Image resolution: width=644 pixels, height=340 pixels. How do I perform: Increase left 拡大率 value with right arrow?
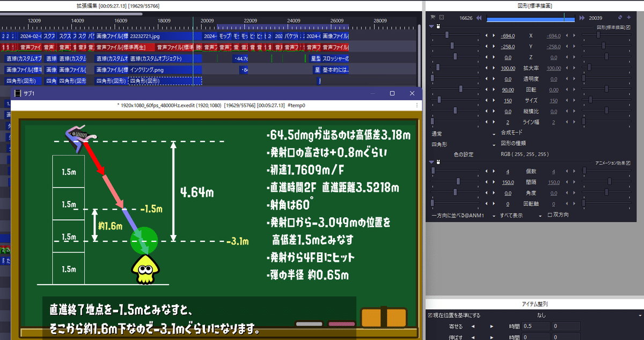(494, 68)
